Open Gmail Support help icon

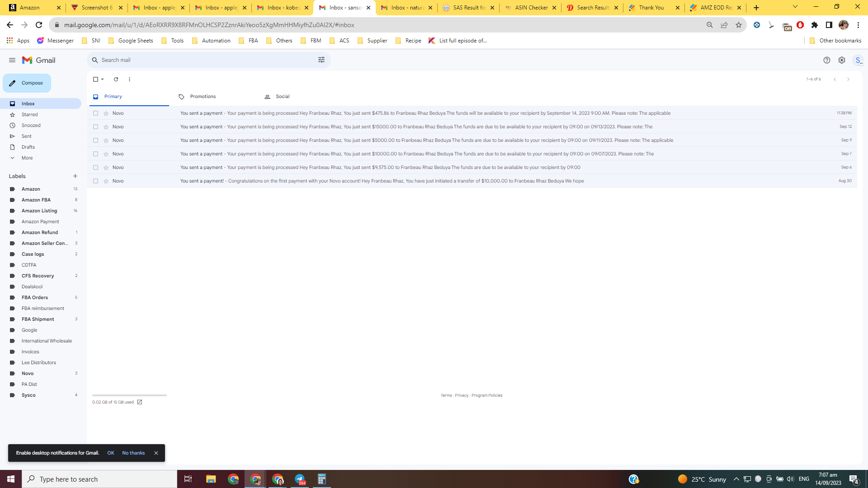pos(827,60)
